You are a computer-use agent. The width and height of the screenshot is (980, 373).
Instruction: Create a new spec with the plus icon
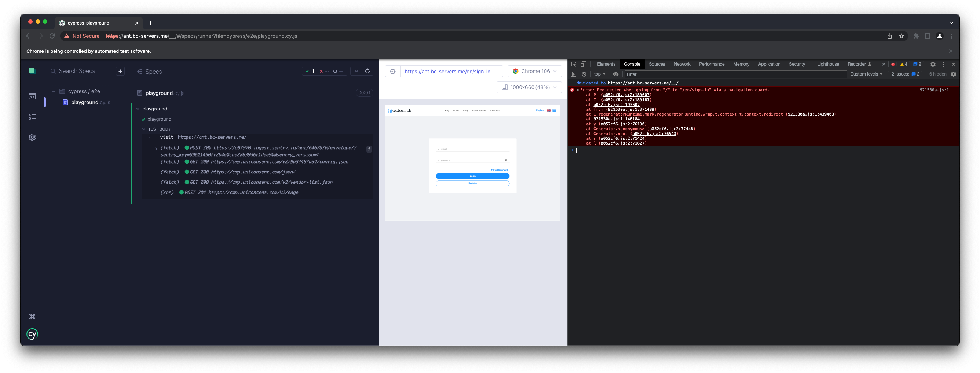point(120,71)
